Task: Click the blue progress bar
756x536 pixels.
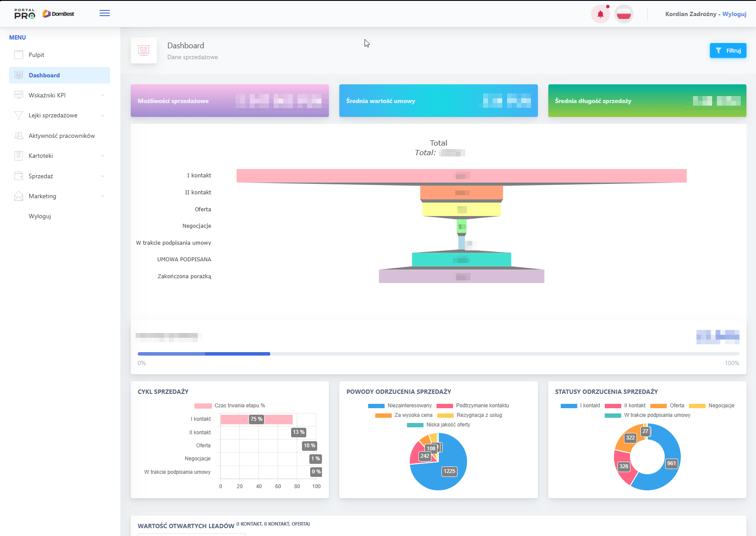Action: 203,353
